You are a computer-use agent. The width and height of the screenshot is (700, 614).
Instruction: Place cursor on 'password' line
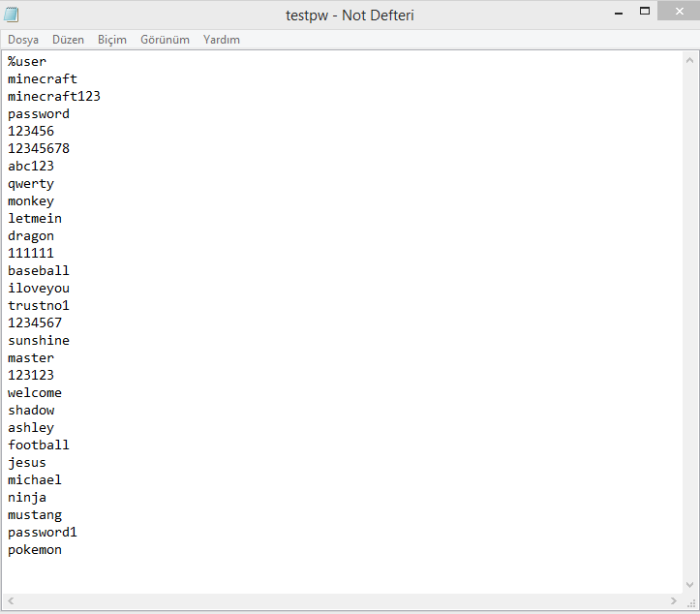tap(39, 114)
